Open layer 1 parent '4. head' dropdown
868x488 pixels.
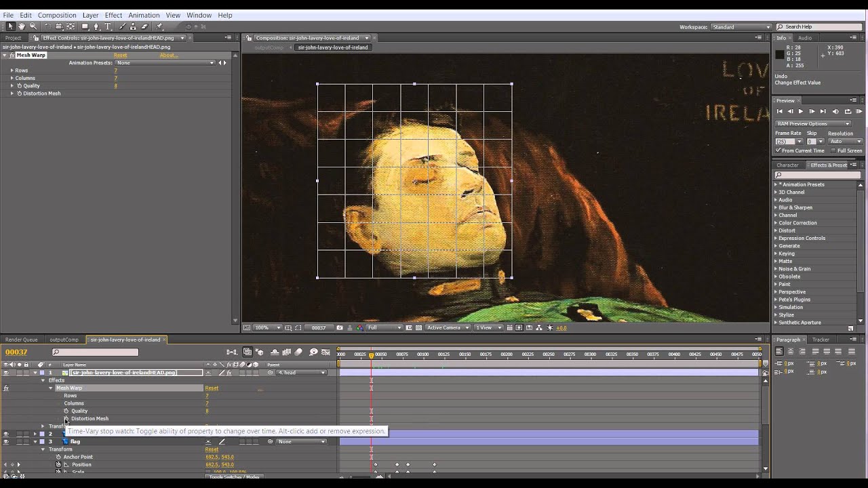(x=302, y=373)
